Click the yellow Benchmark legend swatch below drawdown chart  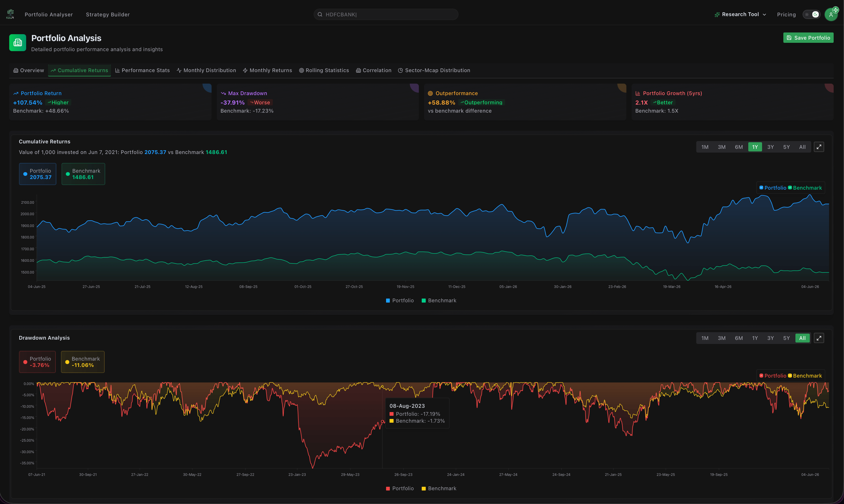click(423, 488)
